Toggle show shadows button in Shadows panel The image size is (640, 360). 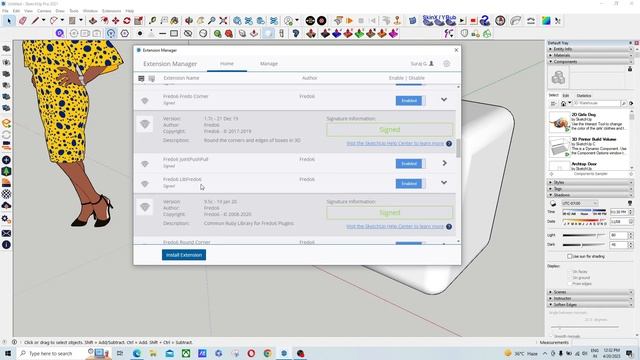[x=553, y=203]
